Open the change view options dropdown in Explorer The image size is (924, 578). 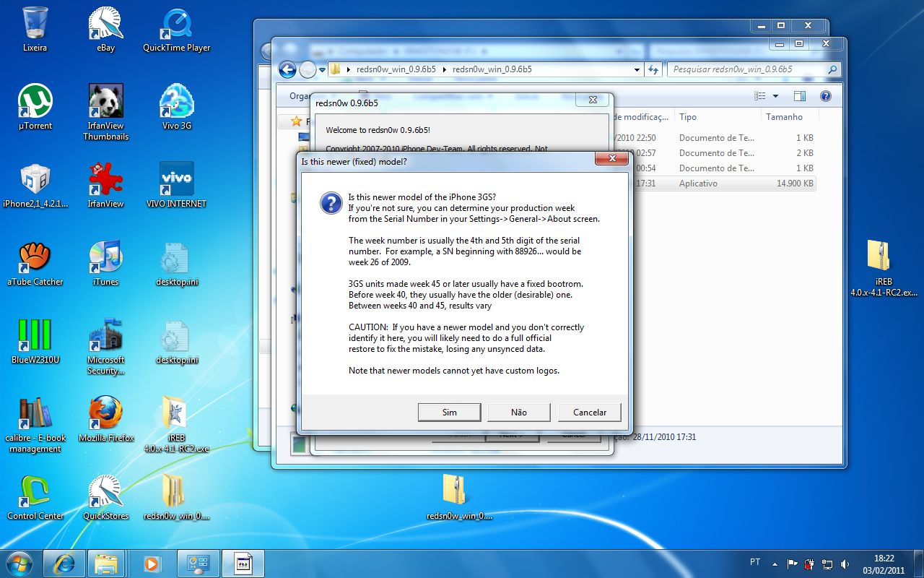click(x=776, y=96)
